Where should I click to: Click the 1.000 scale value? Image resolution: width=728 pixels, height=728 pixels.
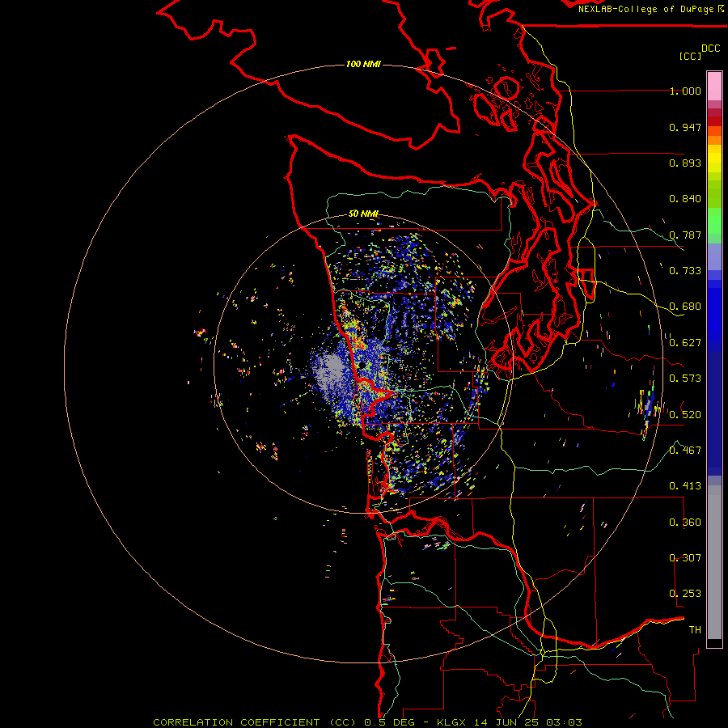pos(685,91)
